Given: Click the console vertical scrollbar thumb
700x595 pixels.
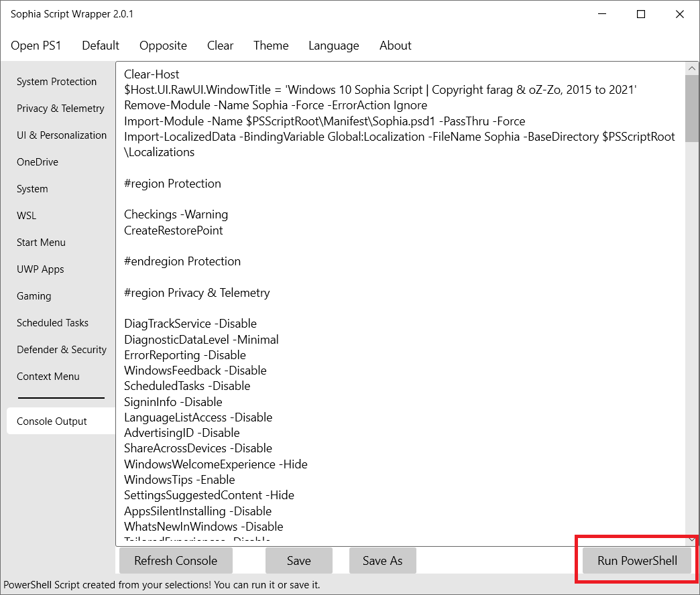Looking at the screenshot, I should pyautogui.click(x=691, y=109).
